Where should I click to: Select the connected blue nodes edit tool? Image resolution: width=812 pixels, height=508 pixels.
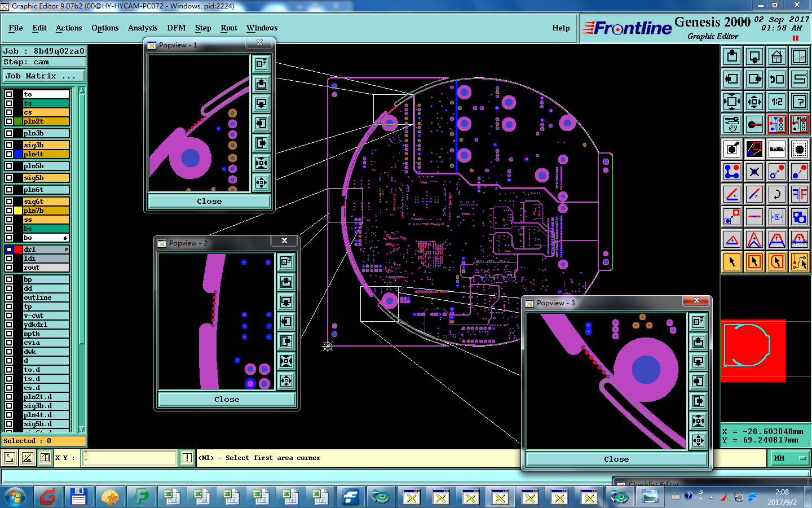coord(732,172)
